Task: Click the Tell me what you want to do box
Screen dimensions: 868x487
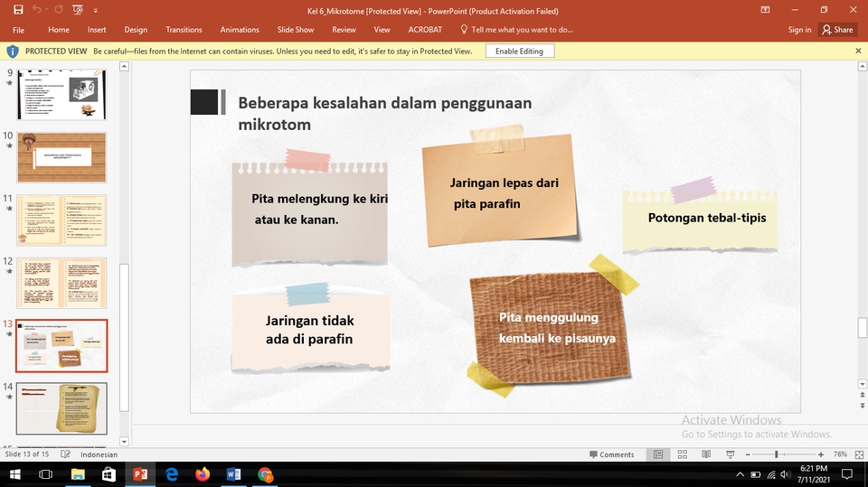Action: (x=517, y=30)
